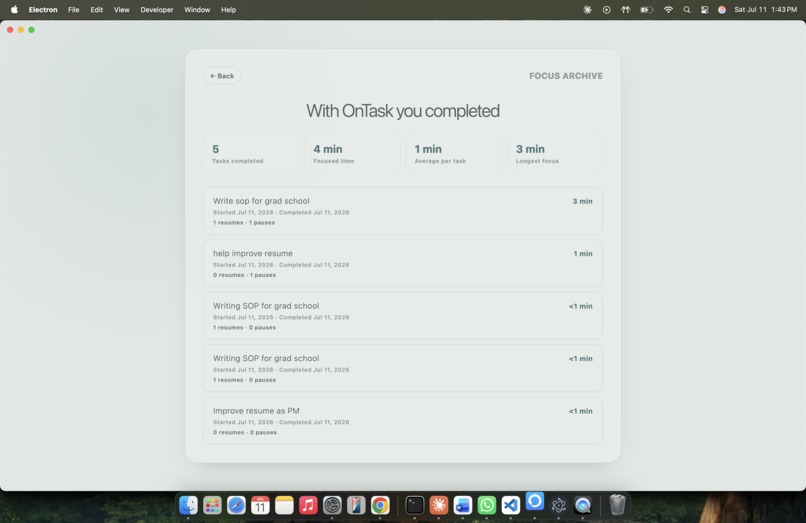
Task: Open the Window menu
Action: coord(197,9)
